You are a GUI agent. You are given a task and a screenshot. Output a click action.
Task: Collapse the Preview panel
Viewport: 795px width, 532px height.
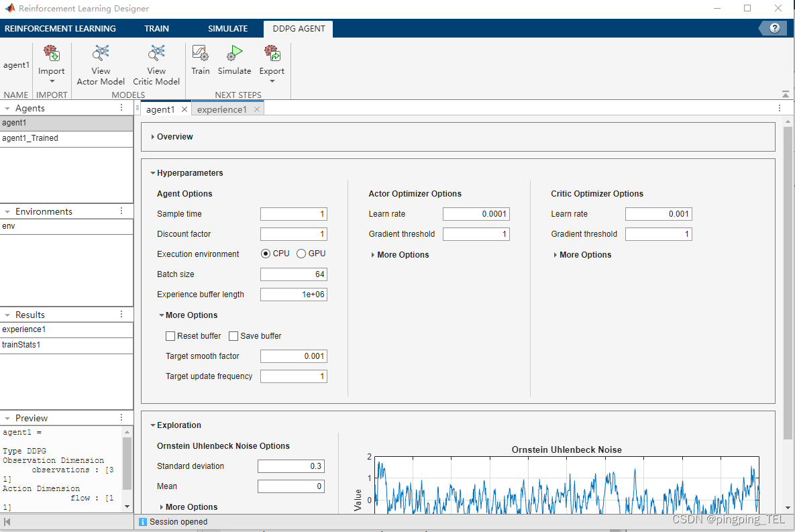point(7,419)
